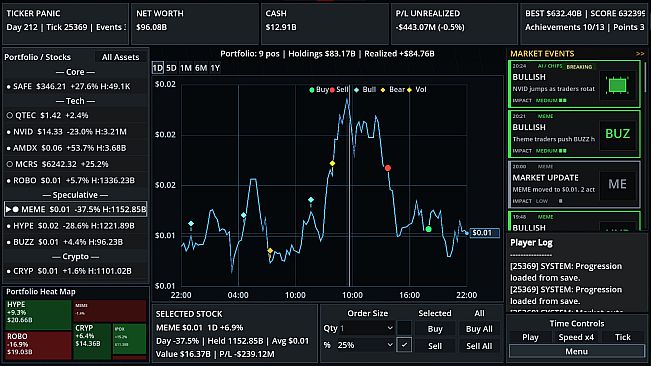Click the Net Worth $96.08B panel

pyautogui.click(x=195, y=23)
